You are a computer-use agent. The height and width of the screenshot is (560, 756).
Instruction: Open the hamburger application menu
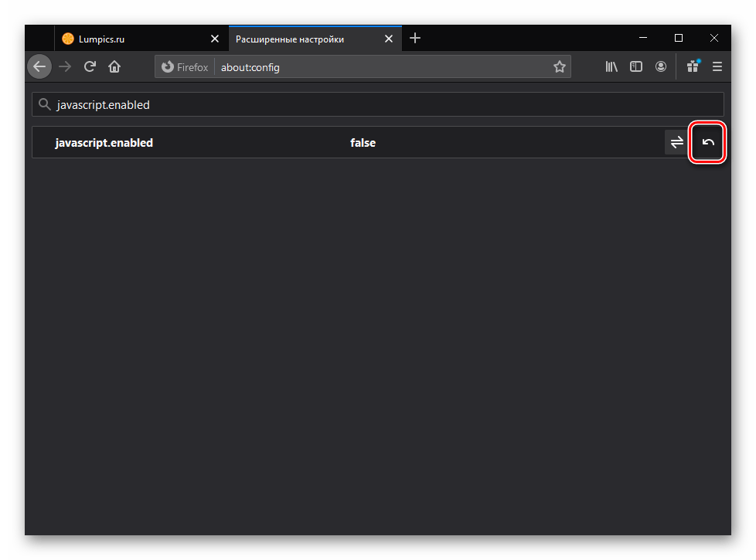click(717, 67)
